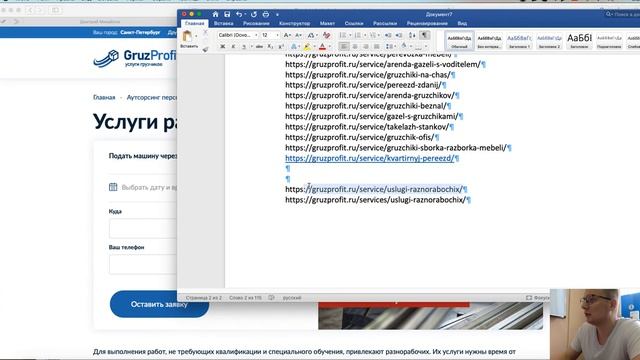This screenshot has width=640, height=360.
Task: Open the Paste options dropdown arrow
Action: tap(196, 36)
